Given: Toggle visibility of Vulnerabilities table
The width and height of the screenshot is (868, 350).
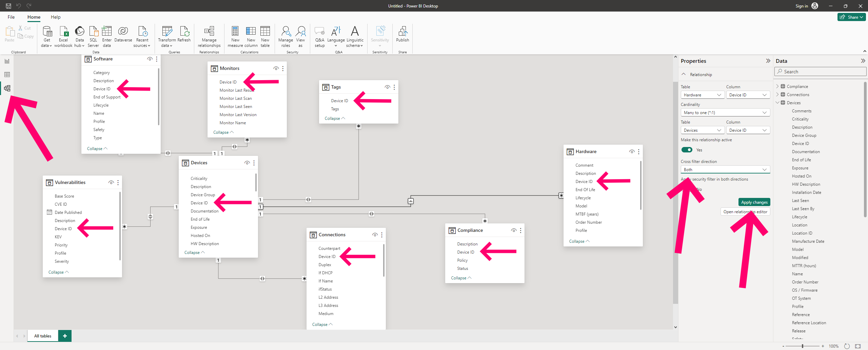Looking at the screenshot, I should [111, 183].
